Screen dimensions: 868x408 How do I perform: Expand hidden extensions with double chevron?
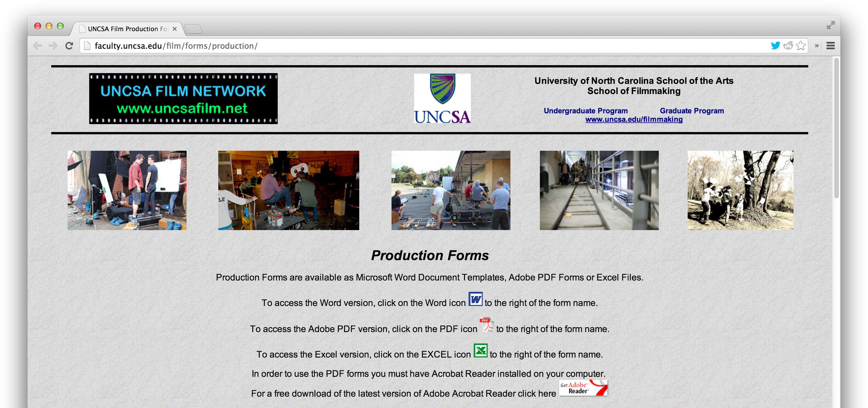(x=816, y=46)
